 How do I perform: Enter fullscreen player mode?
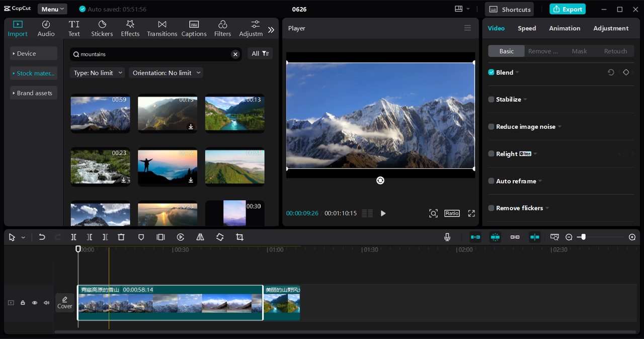(x=471, y=213)
